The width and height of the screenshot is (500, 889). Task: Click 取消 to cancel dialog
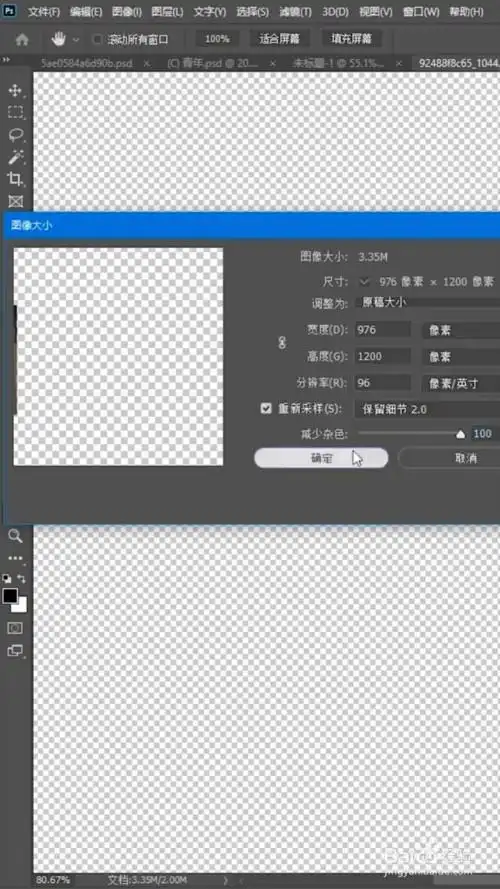[x=449, y=458]
